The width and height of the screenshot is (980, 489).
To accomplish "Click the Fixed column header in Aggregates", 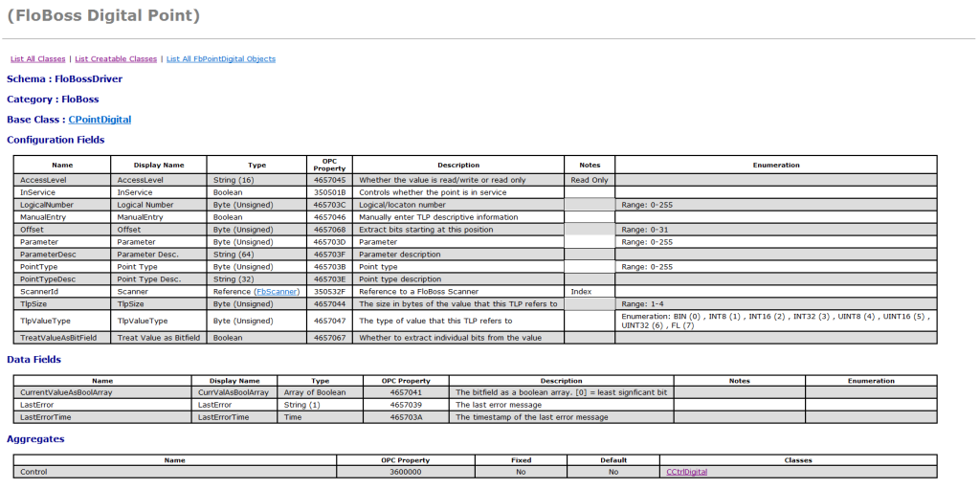I will (x=521, y=460).
